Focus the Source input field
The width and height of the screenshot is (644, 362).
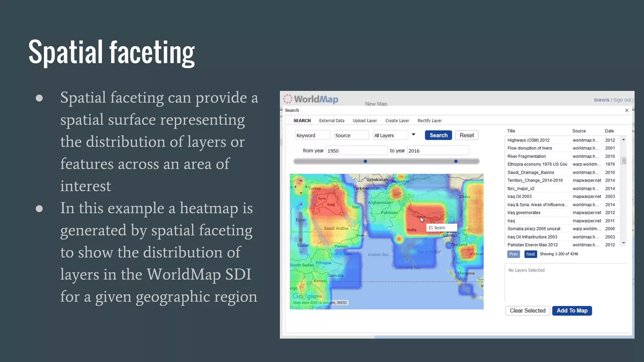351,135
